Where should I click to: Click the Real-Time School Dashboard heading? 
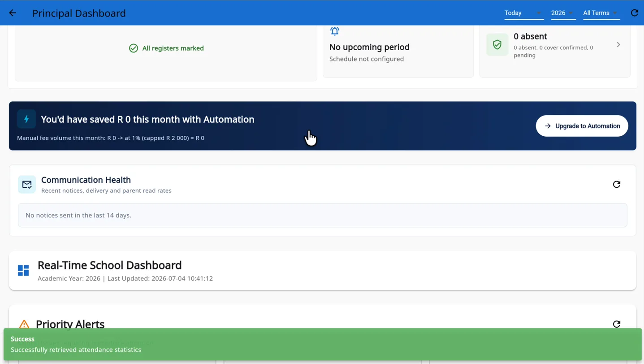pos(110,265)
